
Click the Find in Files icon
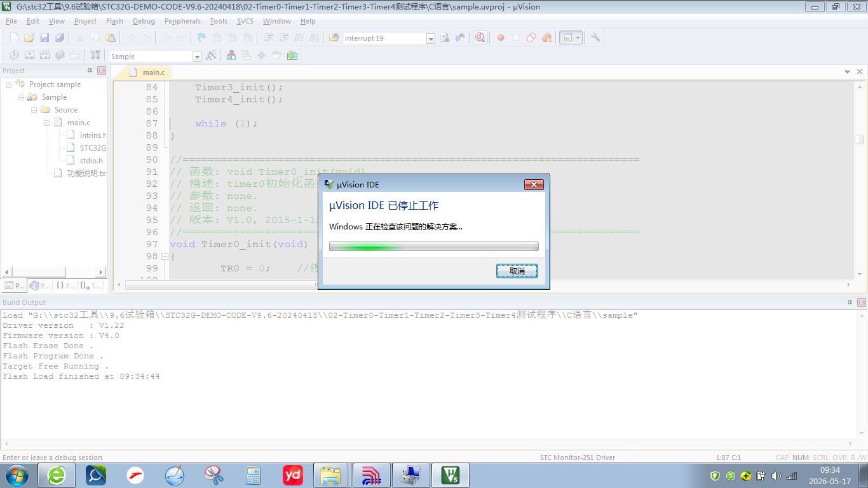(334, 38)
